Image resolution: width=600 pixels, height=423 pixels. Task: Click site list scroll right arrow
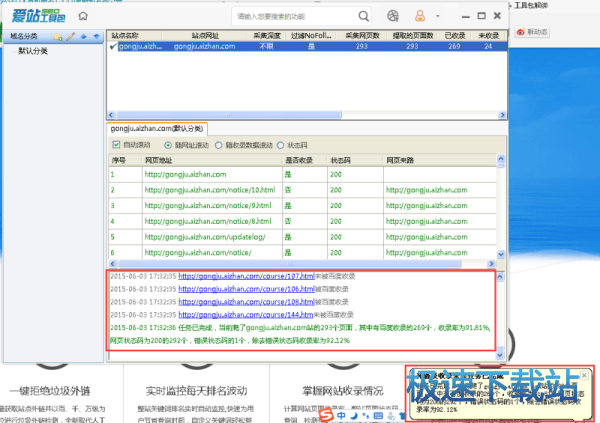click(502, 115)
